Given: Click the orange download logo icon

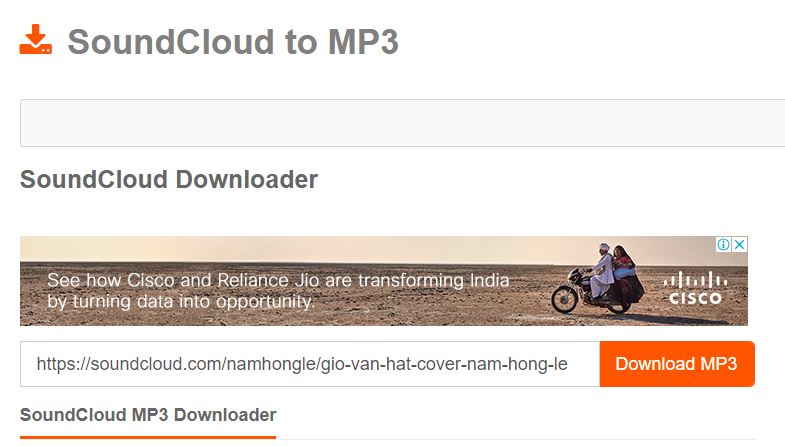Looking at the screenshot, I should (36, 39).
